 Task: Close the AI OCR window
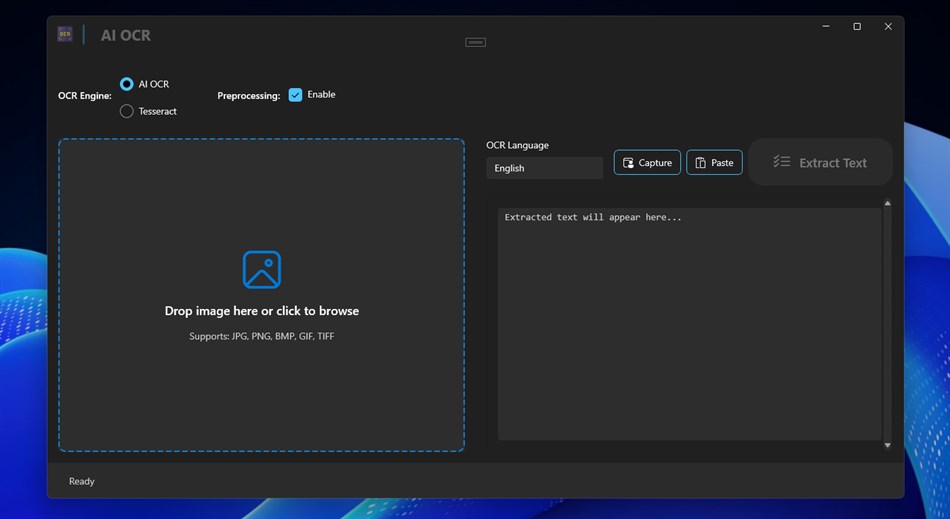point(888,27)
